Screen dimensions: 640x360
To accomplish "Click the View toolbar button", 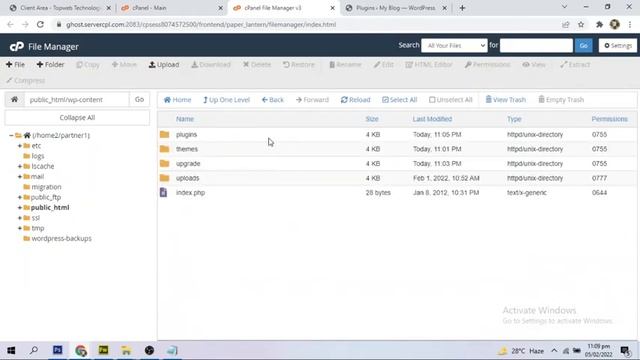I will [534, 64].
